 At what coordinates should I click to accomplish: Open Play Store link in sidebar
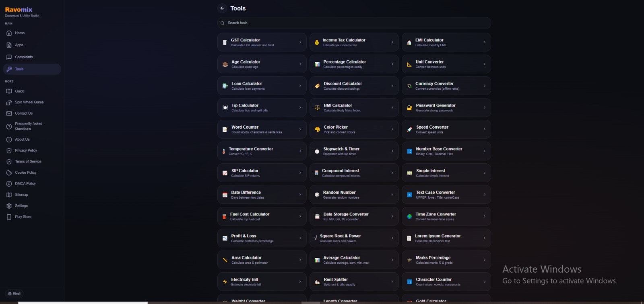[32, 217]
